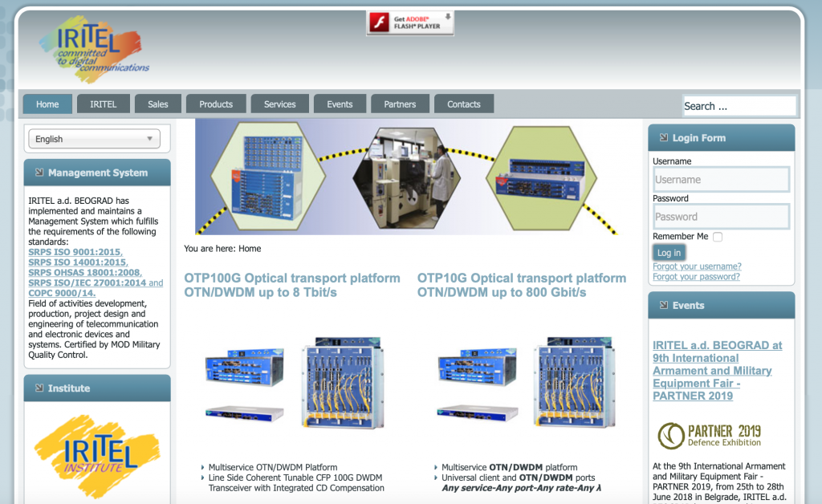Click the Events panel header icon
The image size is (822, 504).
(664, 305)
